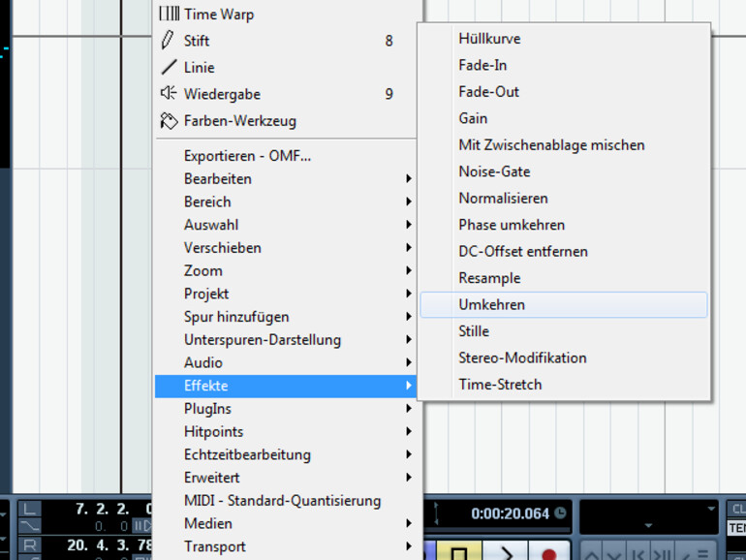
Task: Open the Erweitert submenu
Action: [286, 478]
